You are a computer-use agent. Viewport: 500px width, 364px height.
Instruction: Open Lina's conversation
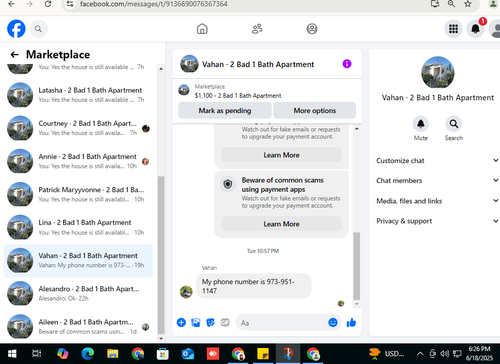tap(78, 227)
